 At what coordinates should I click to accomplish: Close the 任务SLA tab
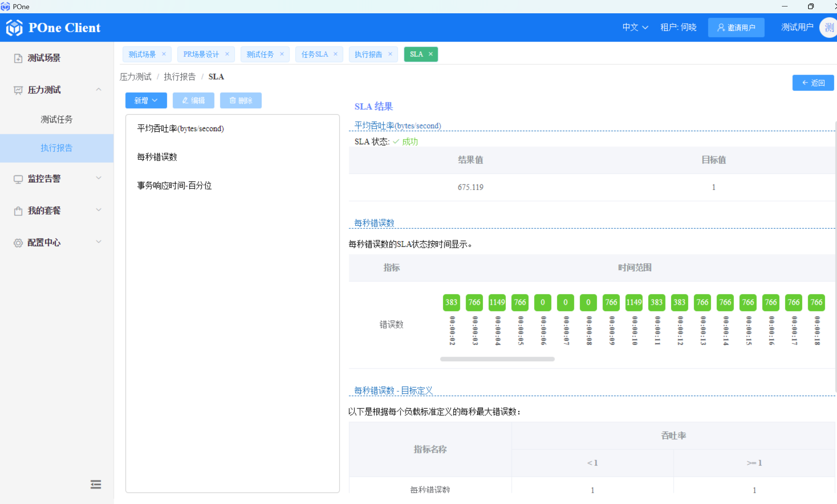click(336, 54)
